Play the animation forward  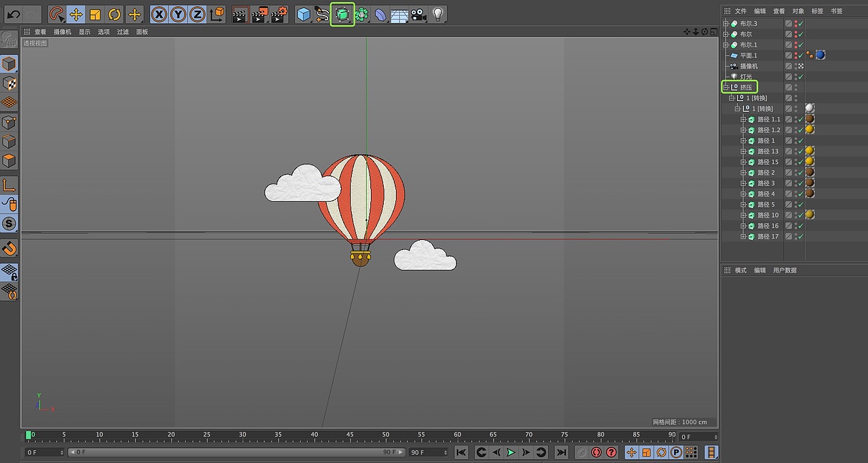pos(511,452)
